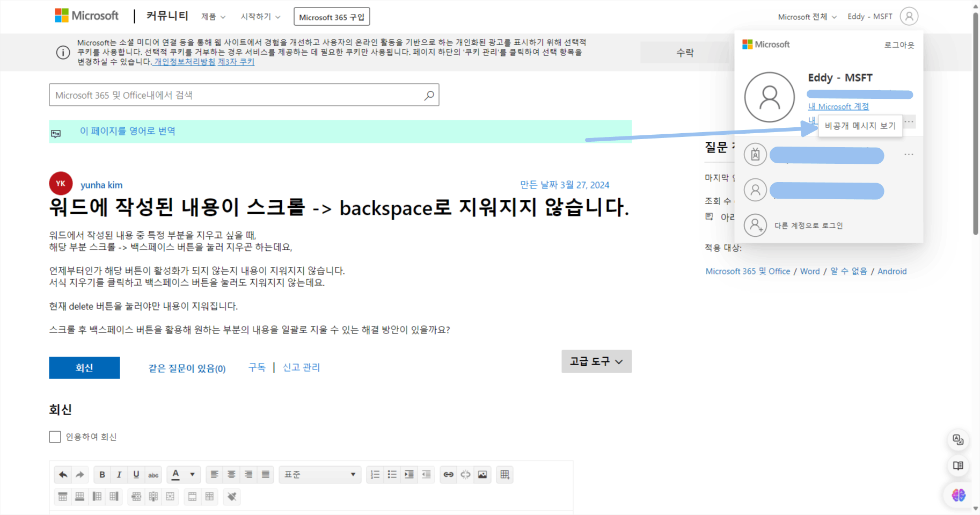The height and width of the screenshot is (515, 980).
Task: Insert a bulleted list
Action: (x=392, y=475)
